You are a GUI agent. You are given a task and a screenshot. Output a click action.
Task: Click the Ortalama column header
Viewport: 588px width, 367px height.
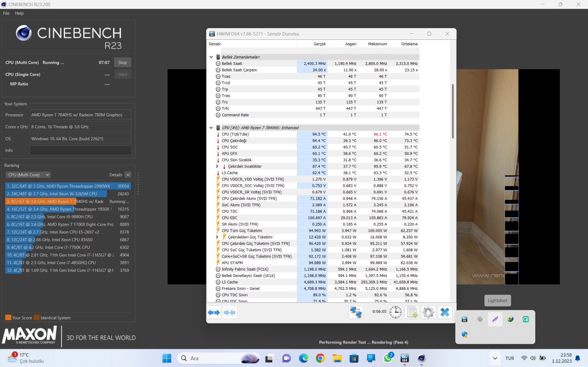coord(404,44)
